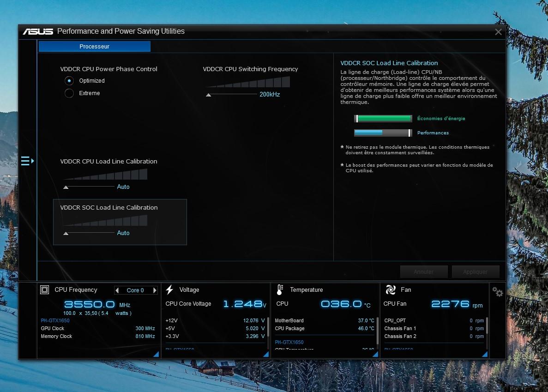Click the Appliquer button
This screenshot has width=548, height=392.
pos(475,272)
